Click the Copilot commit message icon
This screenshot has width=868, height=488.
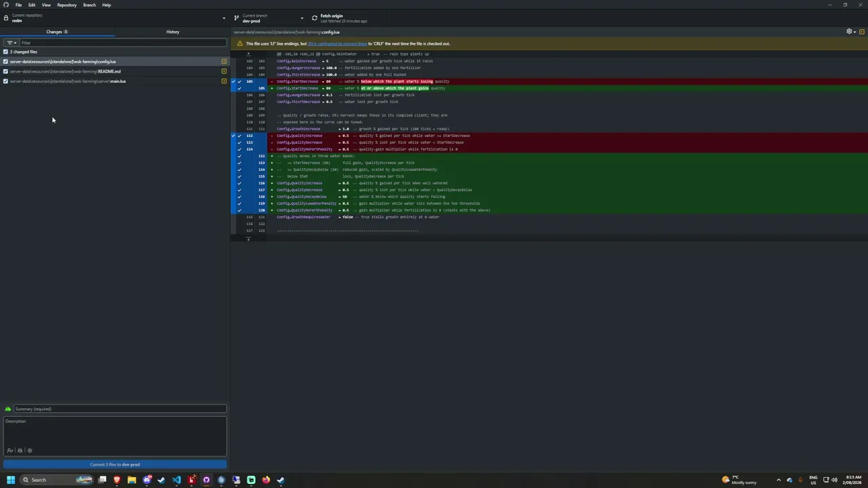(20, 451)
